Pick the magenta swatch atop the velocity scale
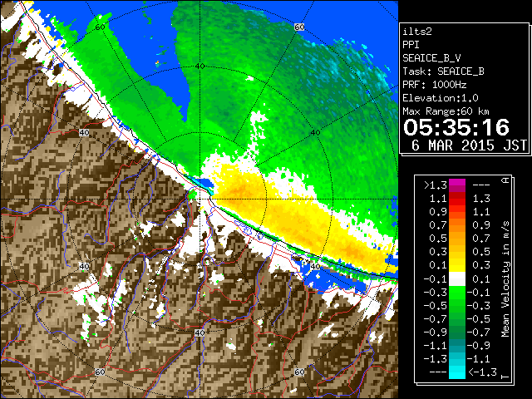This screenshot has width=532, height=399. pyautogui.click(x=457, y=185)
